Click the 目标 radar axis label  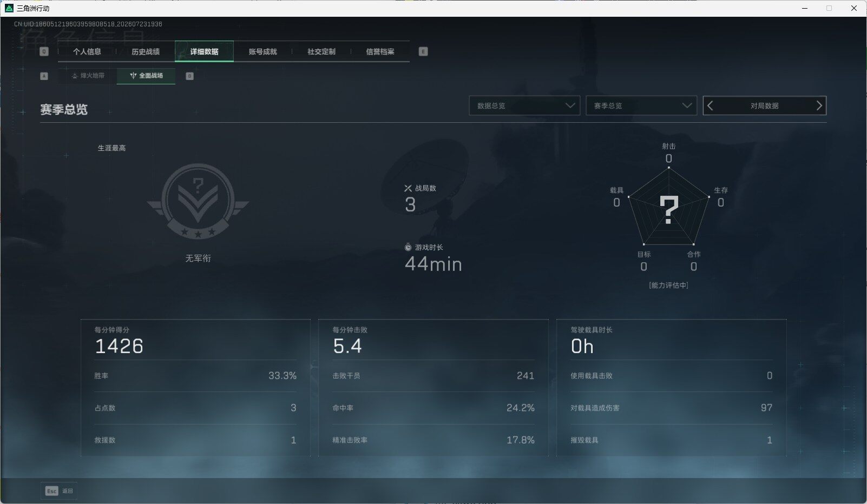tap(643, 254)
